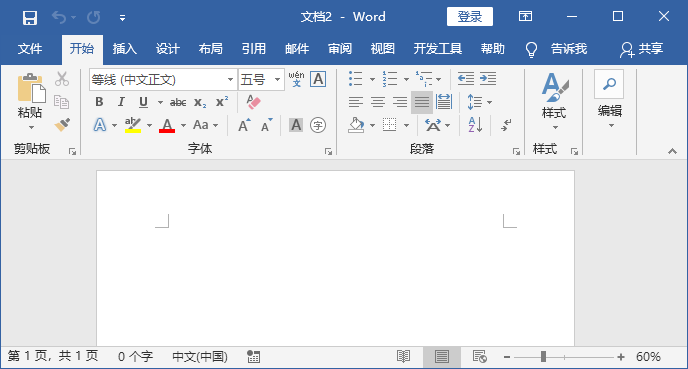This screenshot has height=369, width=688.
Task: Switch to the 审阅 tab
Action: [340, 49]
